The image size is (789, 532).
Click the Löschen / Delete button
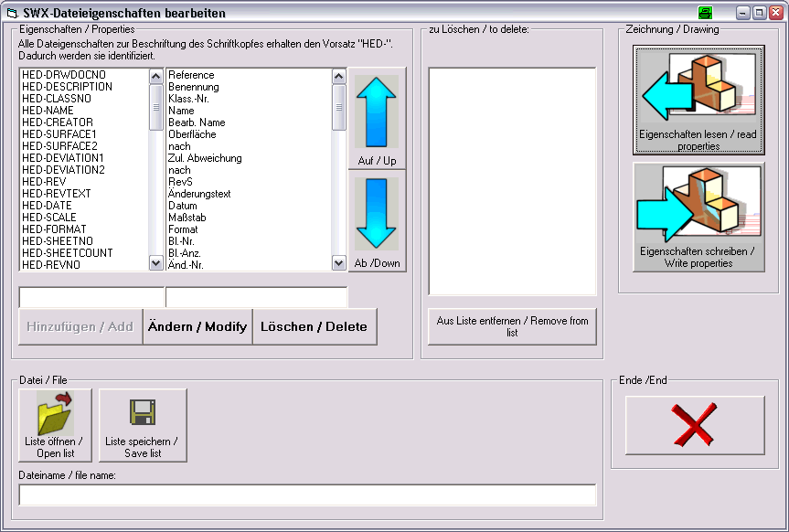click(315, 326)
